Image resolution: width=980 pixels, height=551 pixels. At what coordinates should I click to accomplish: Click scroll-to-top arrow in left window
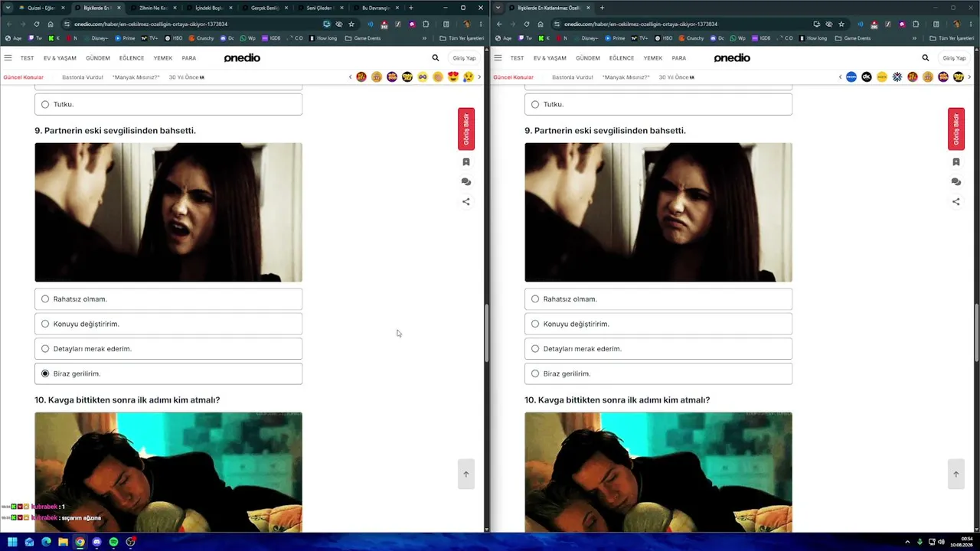tap(465, 474)
